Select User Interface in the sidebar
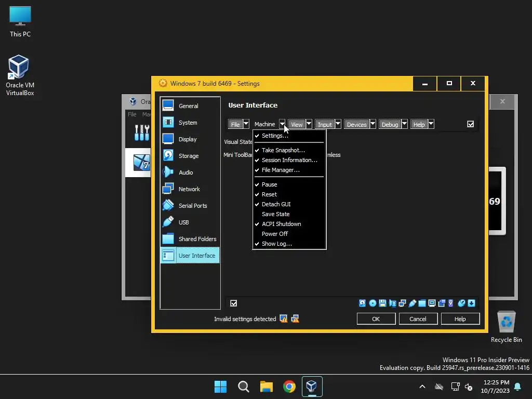 [190, 256]
